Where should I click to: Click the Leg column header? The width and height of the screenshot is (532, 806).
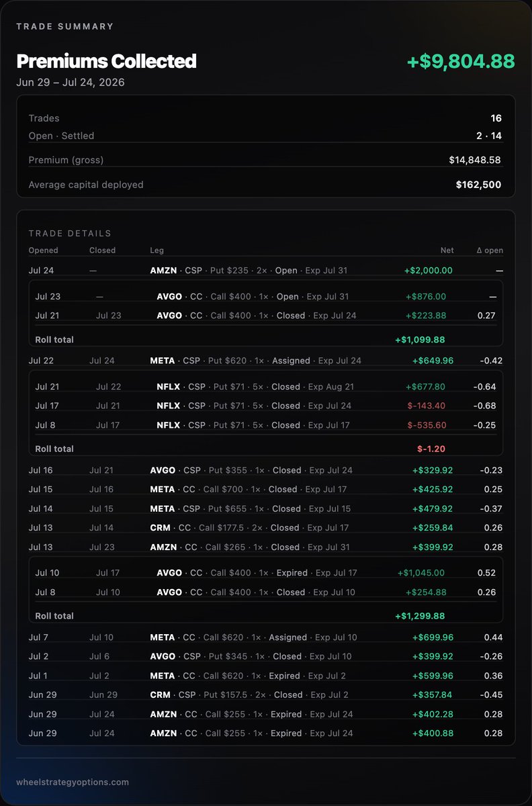click(157, 251)
